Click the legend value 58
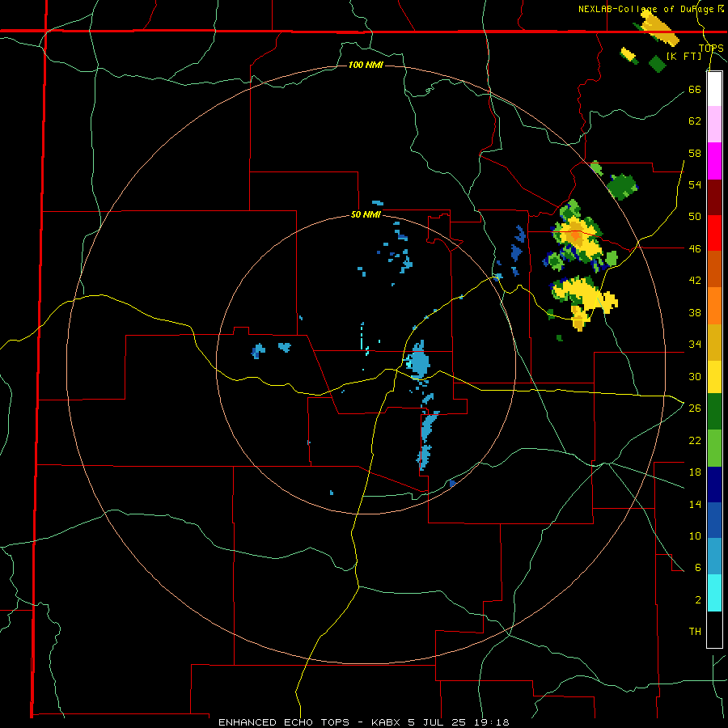 tap(695, 153)
